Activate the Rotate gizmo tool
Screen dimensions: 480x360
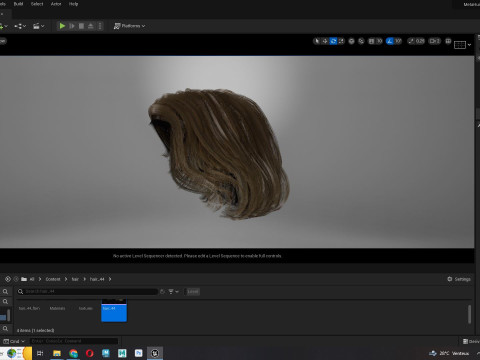click(333, 41)
